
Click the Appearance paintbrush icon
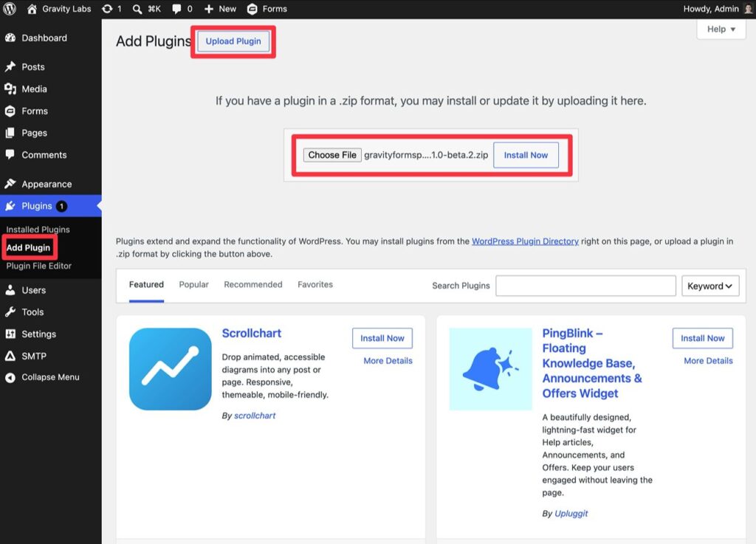coord(10,184)
